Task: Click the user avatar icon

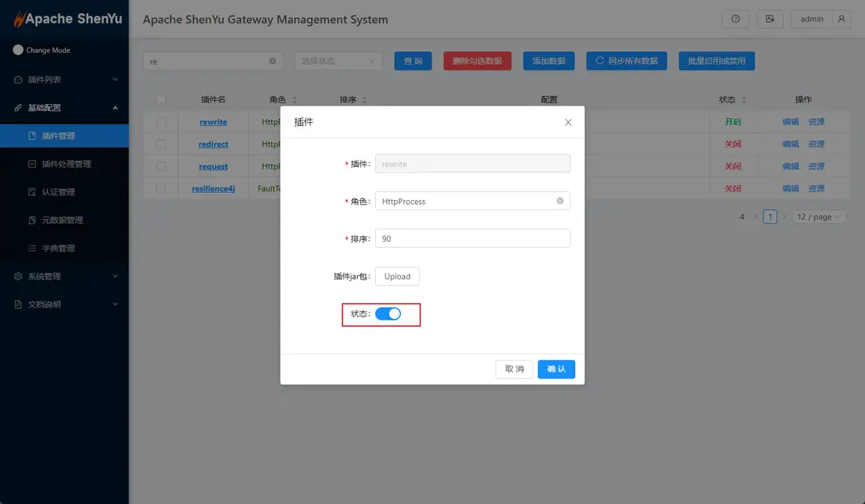Action: (841, 19)
